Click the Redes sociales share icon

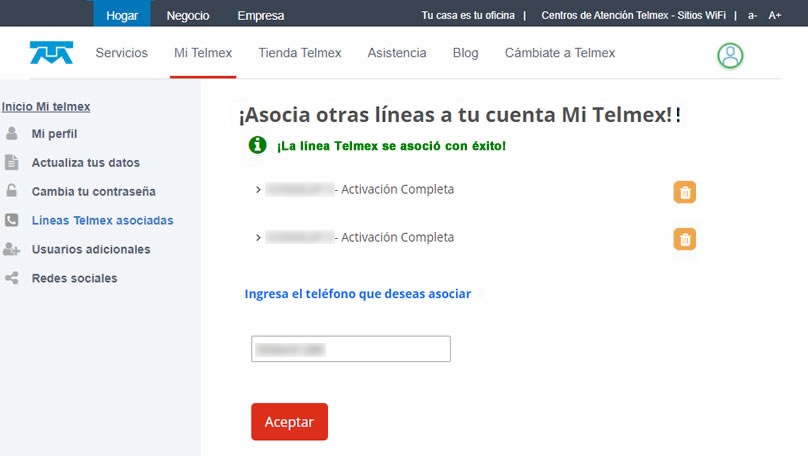[x=11, y=278]
